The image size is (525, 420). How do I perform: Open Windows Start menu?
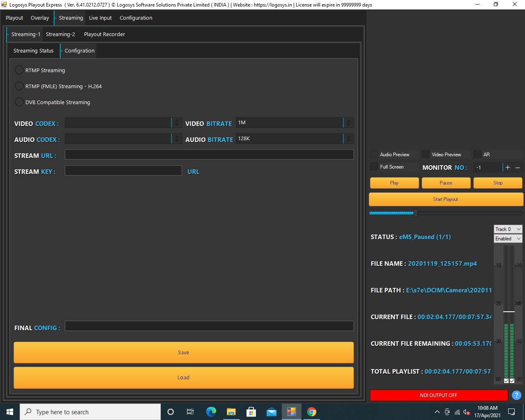10,412
